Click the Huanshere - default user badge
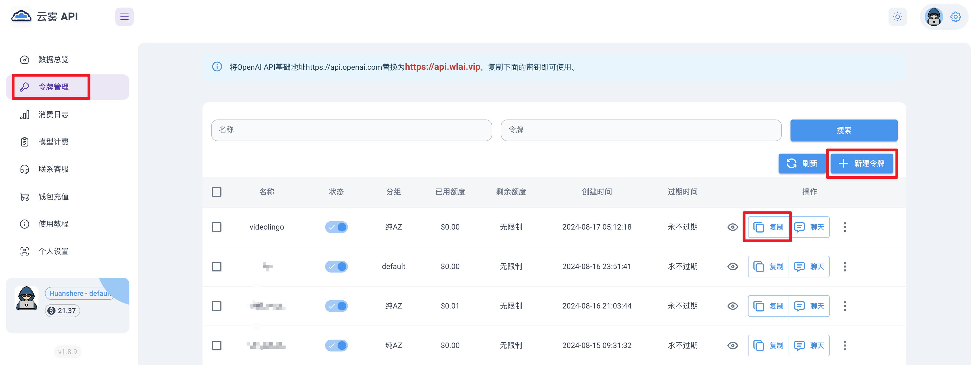Image resolution: width=980 pixels, height=365 pixels. tap(80, 293)
